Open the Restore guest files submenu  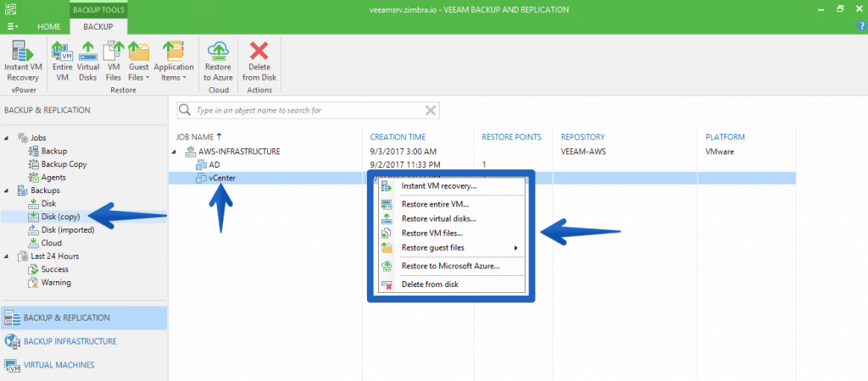pyautogui.click(x=450, y=248)
